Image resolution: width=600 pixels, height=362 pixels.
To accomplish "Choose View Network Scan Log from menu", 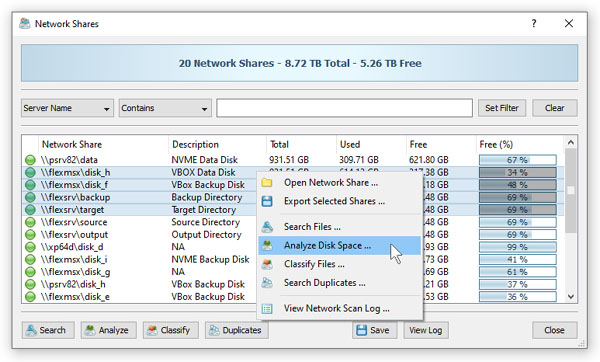I will pyautogui.click(x=340, y=308).
